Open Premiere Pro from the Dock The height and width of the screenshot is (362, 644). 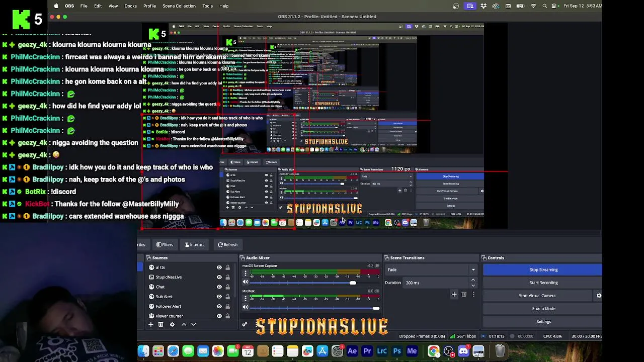point(367,351)
